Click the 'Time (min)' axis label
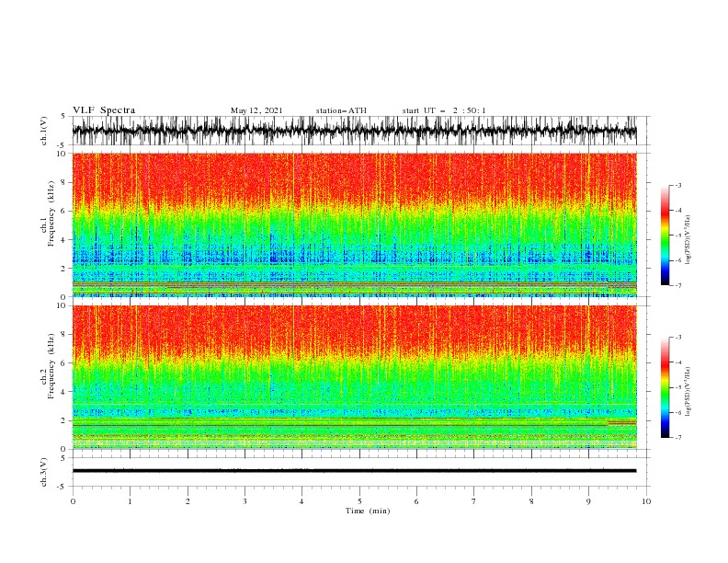Screen dimensions: 728x563 coord(368,511)
